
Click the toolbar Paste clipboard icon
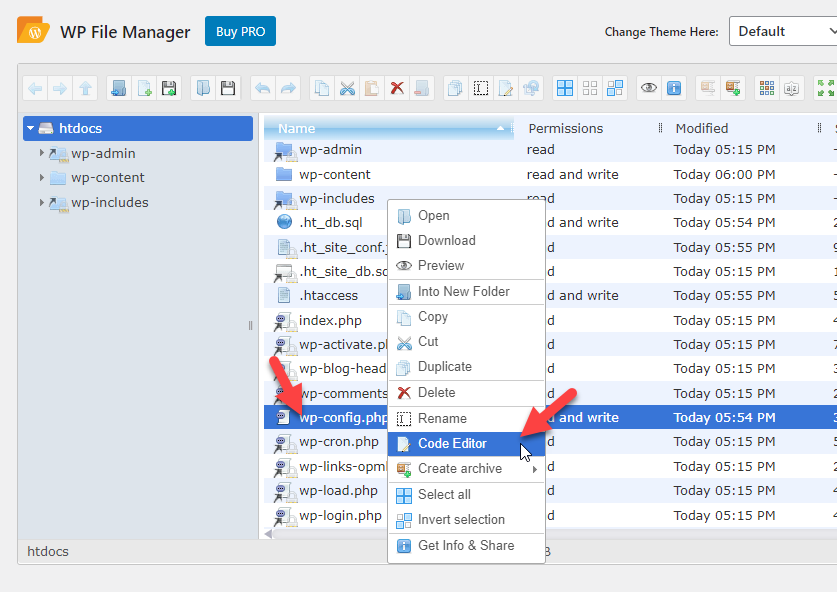click(372, 88)
